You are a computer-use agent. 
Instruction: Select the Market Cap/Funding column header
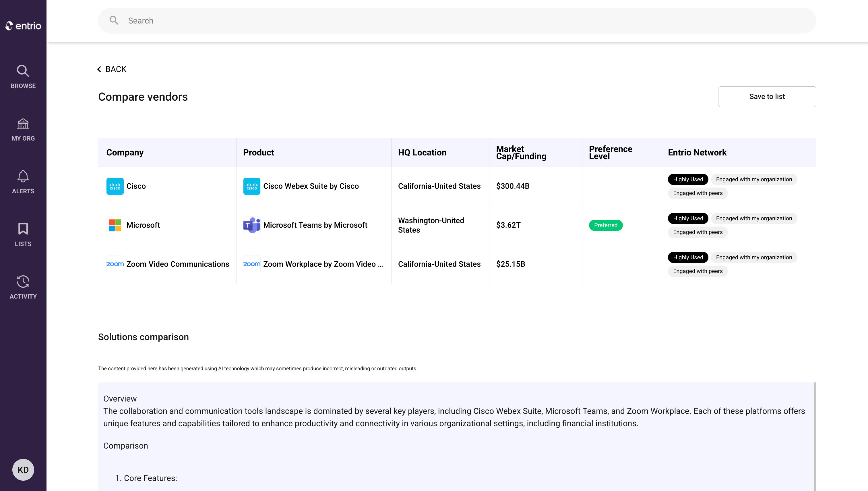pos(521,152)
